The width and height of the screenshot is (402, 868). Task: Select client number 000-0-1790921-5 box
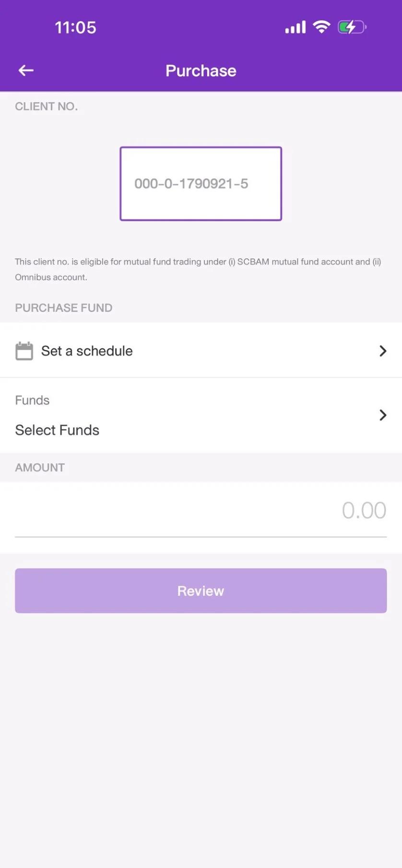coord(201,184)
